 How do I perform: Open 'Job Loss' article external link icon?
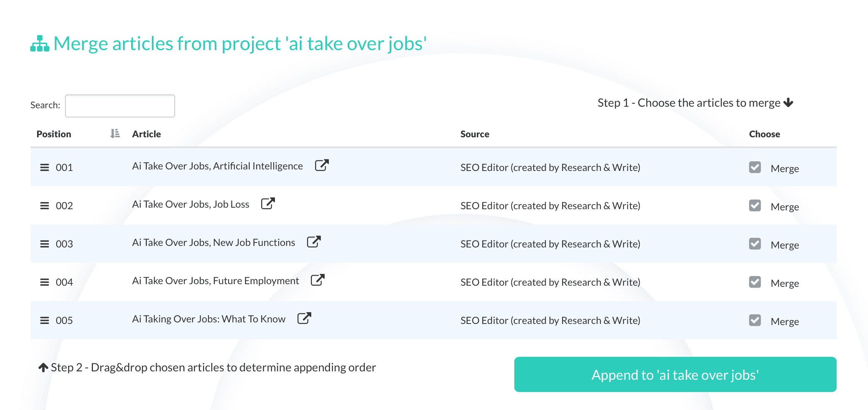[268, 203]
